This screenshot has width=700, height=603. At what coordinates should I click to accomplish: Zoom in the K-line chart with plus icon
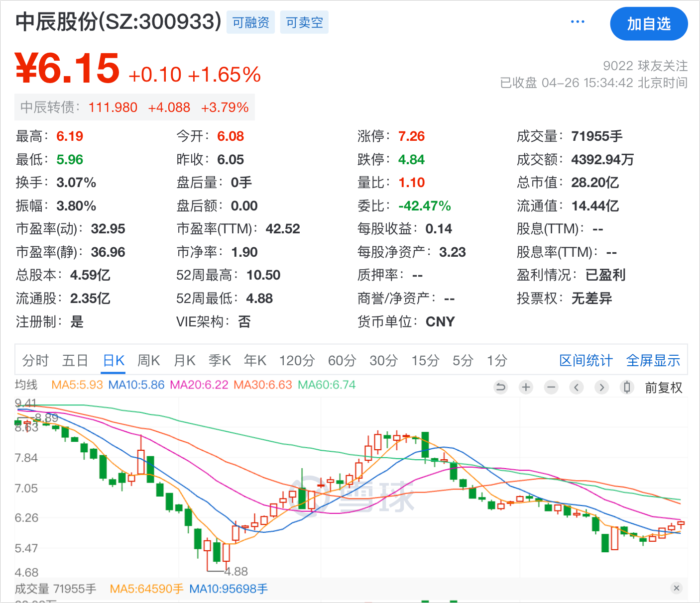pyautogui.click(x=526, y=387)
